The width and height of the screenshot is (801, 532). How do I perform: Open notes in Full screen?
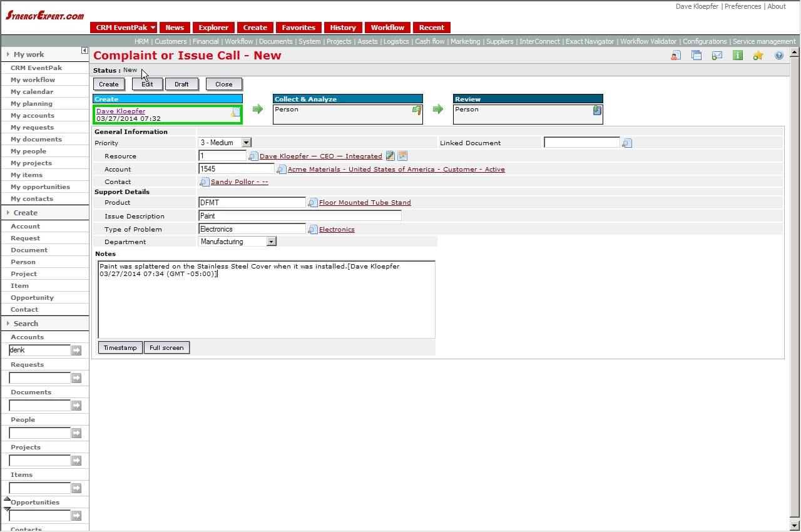pyautogui.click(x=166, y=347)
